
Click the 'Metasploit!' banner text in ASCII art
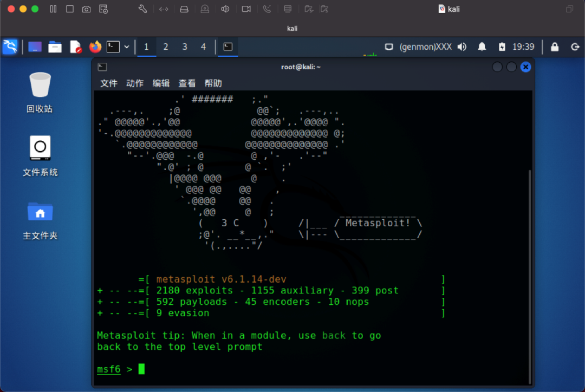click(x=378, y=223)
